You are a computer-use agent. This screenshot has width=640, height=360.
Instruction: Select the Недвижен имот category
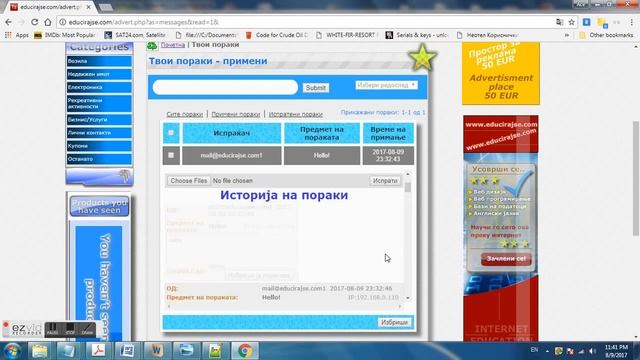[x=99, y=74]
